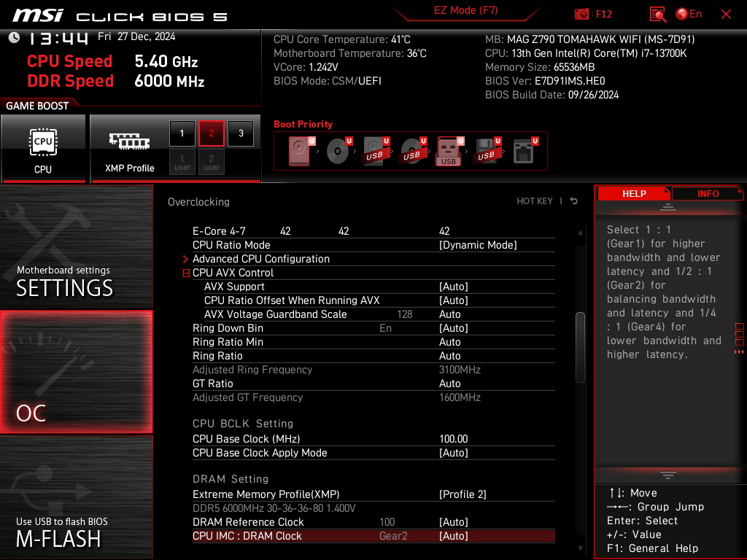Select the USB hard drive boot icon
Image resolution: width=747 pixels, height=560 pixels.
click(376, 151)
